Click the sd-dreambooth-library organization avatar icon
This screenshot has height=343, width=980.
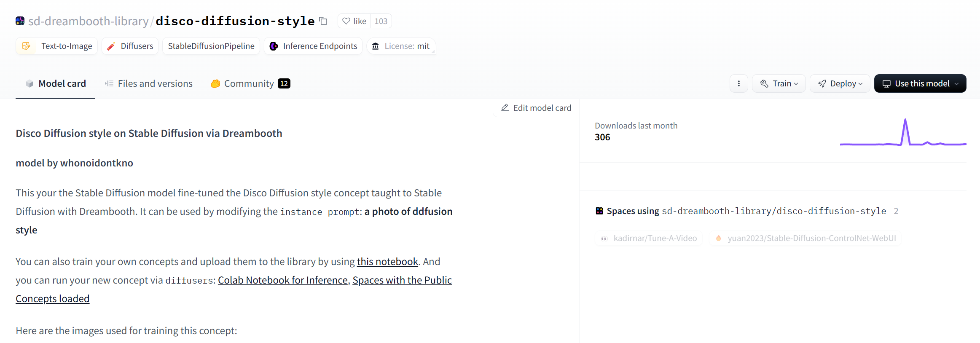point(20,21)
